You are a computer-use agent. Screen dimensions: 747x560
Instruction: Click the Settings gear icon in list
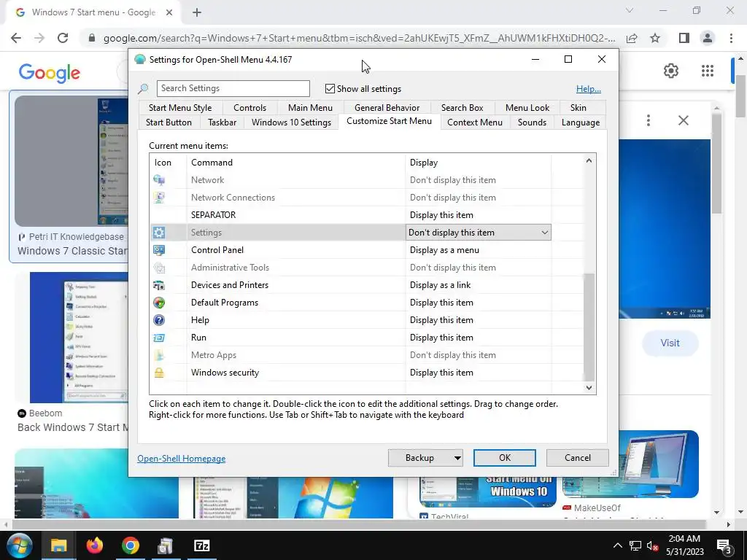(159, 233)
